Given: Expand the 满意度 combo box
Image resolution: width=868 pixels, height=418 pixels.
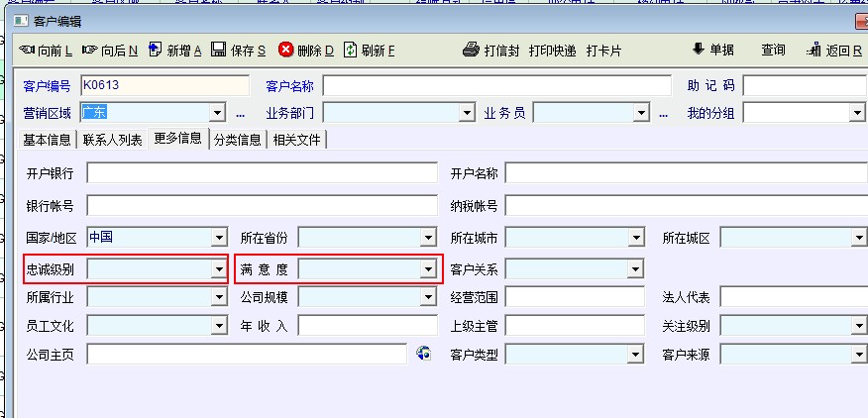Looking at the screenshot, I should 429,268.
